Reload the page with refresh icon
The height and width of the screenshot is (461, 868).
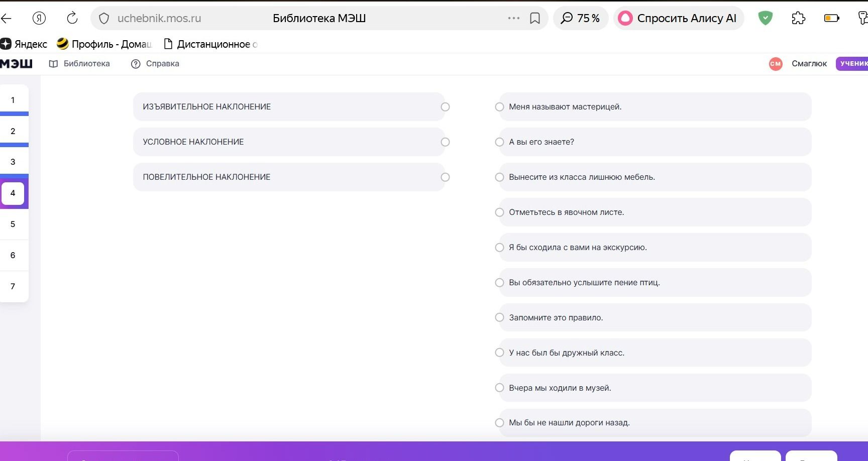[72, 18]
